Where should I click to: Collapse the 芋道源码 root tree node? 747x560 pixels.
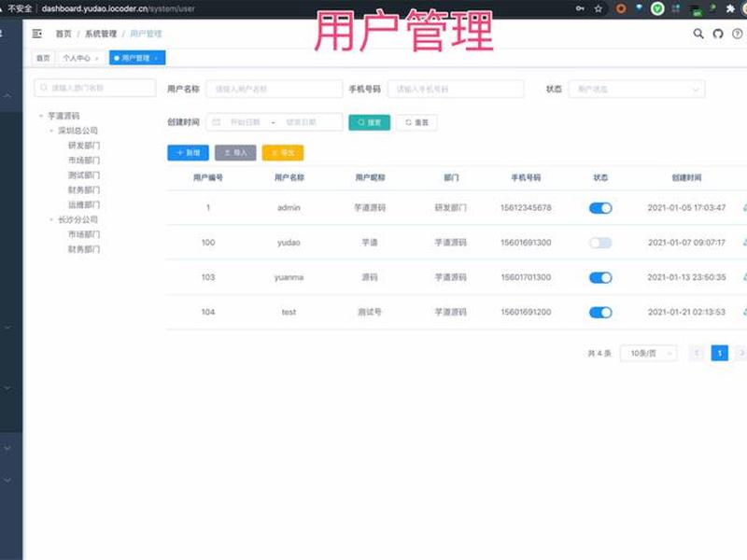tap(41, 116)
